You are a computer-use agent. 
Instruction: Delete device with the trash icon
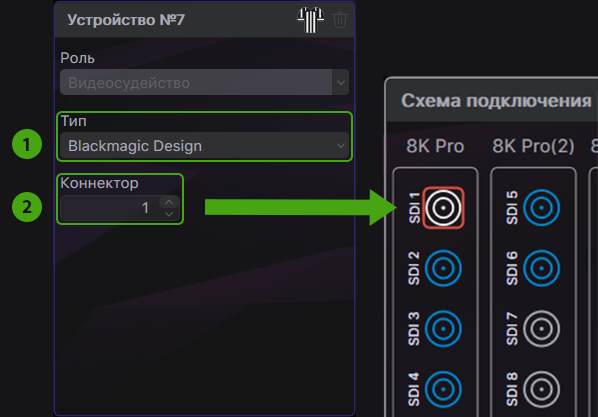[x=339, y=20]
